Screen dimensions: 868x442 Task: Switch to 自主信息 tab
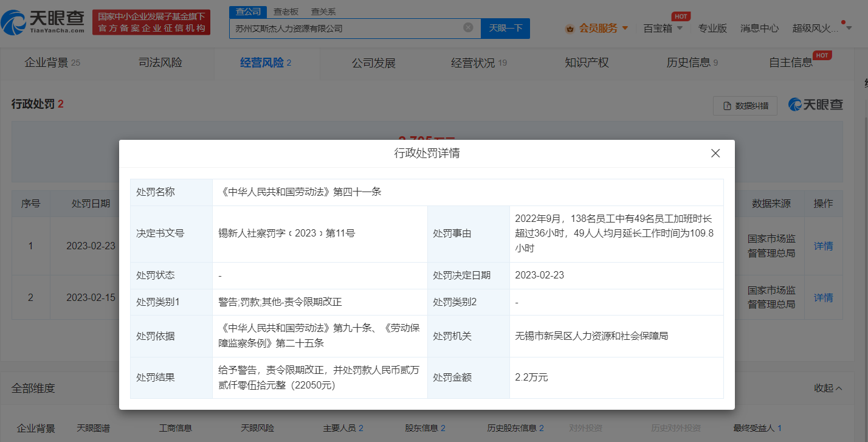[x=791, y=63]
